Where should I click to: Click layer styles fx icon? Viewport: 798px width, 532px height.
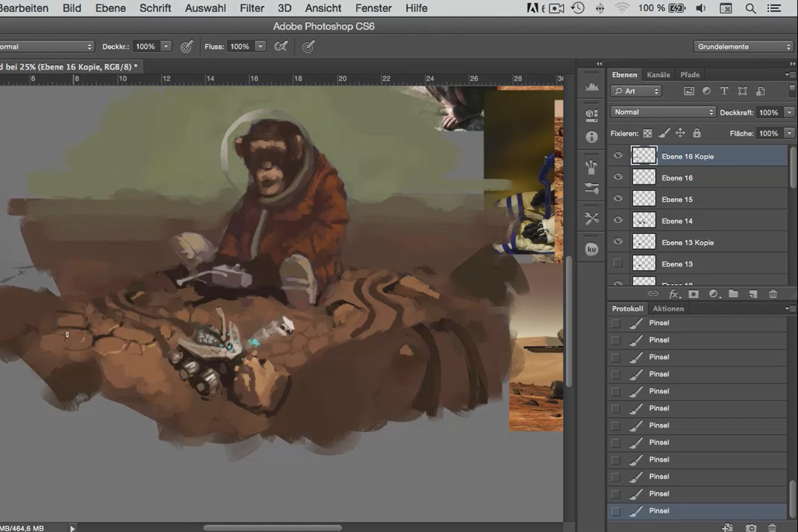[x=674, y=293]
